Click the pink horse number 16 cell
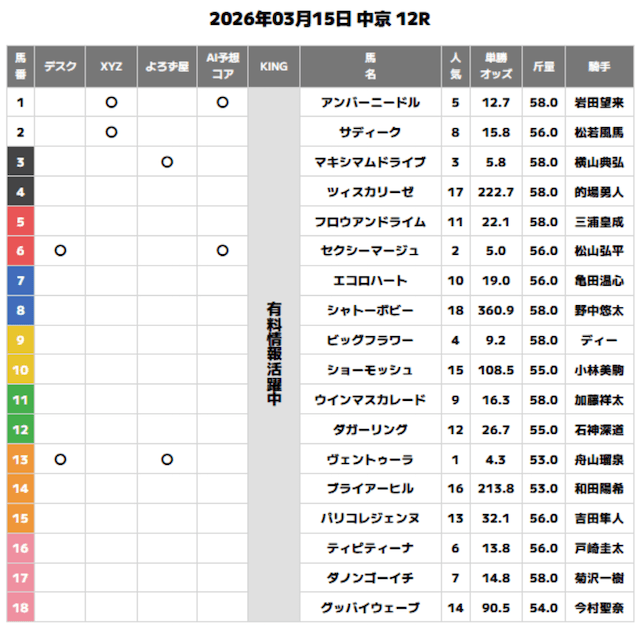 pyautogui.click(x=20, y=548)
